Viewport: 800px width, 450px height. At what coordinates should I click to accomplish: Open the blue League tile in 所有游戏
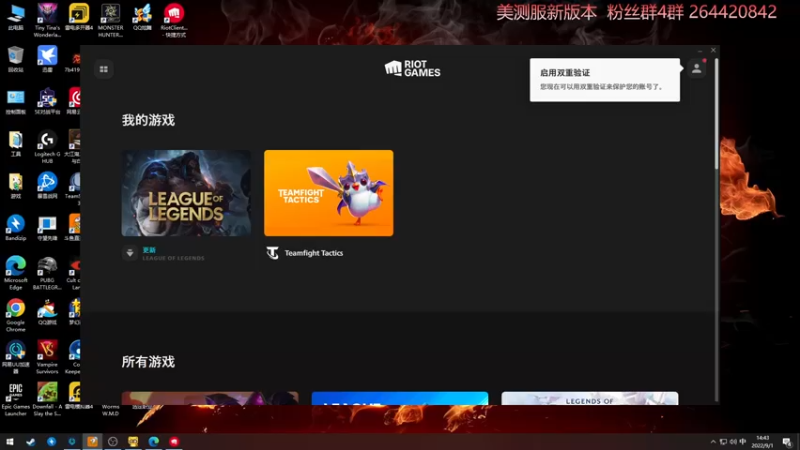[x=399, y=398]
